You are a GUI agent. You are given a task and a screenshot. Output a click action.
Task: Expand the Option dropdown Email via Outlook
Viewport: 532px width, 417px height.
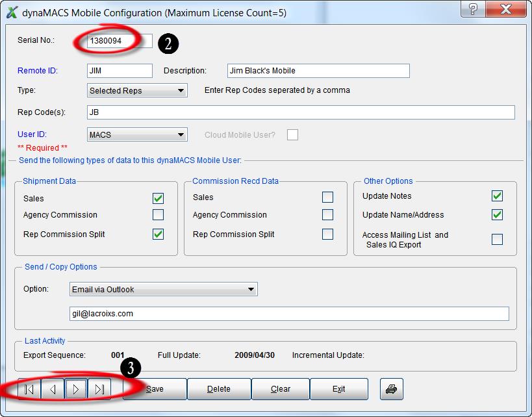coord(164,290)
